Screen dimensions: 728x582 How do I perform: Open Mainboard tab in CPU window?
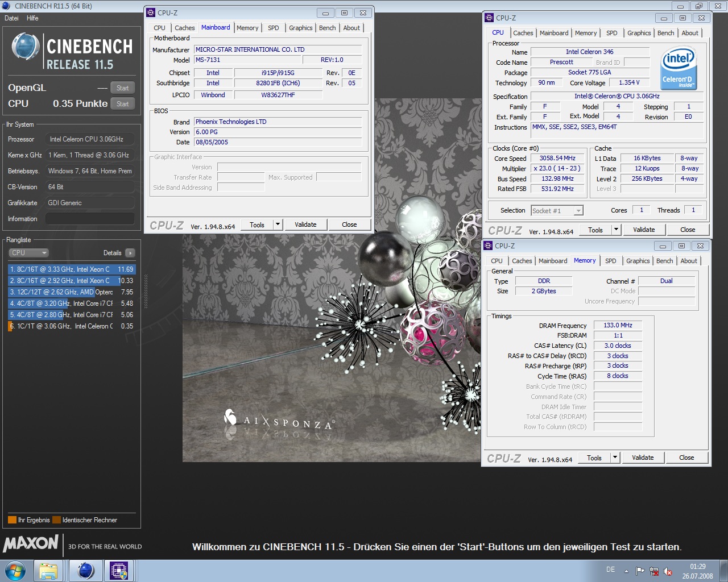pyautogui.click(x=554, y=33)
